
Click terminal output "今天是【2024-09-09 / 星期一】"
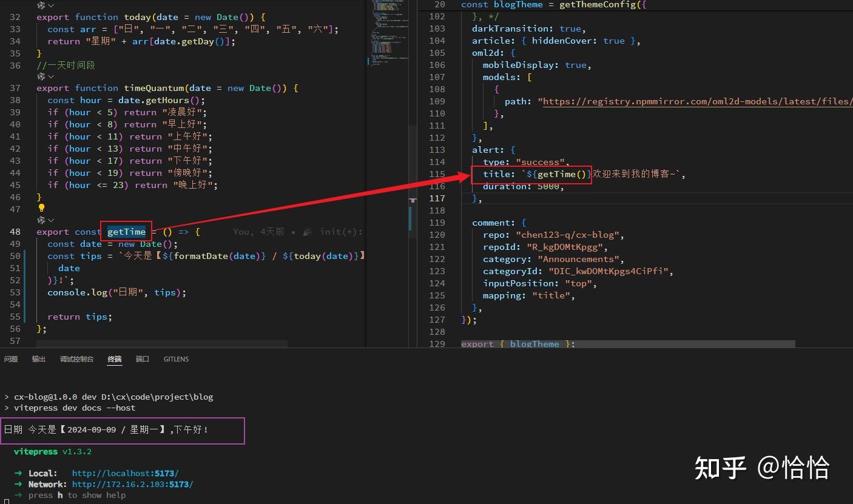coord(97,429)
